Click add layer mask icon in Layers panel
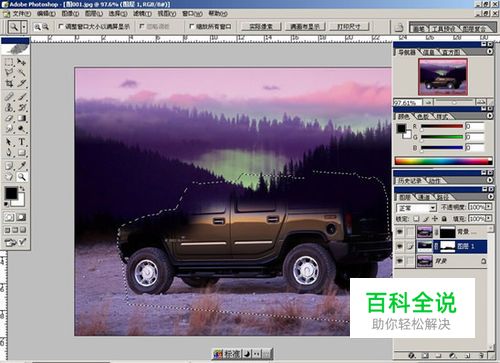500x363 pixels. (425, 355)
